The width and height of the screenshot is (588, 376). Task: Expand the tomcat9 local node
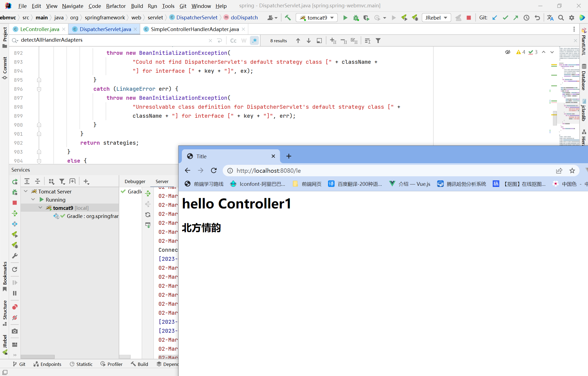pos(40,208)
